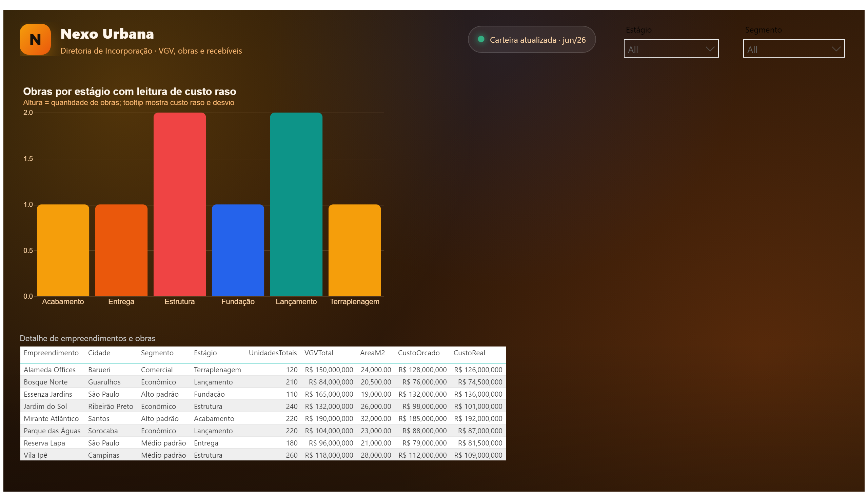Viewport: 868px width, 495px height.
Task: Select the Reserva Lapa cell
Action: tap(44, 443)
